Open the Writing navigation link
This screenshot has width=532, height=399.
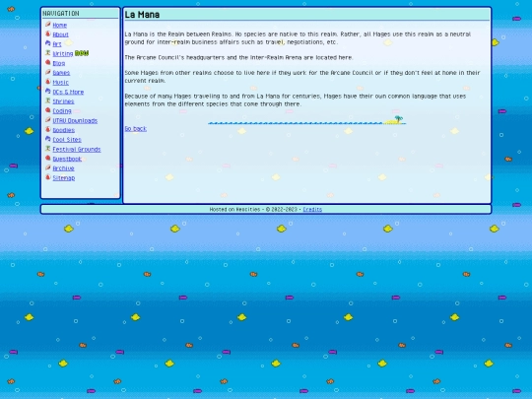(63, 53)
